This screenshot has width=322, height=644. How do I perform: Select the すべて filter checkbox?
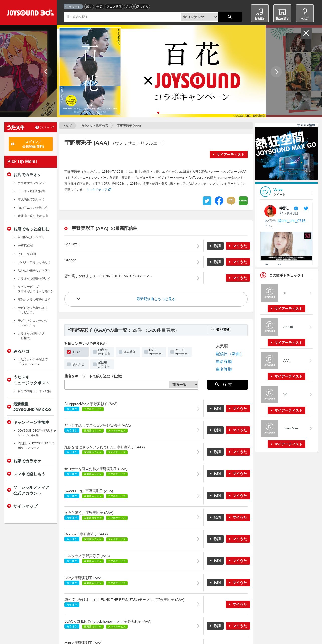coord(69,352)
